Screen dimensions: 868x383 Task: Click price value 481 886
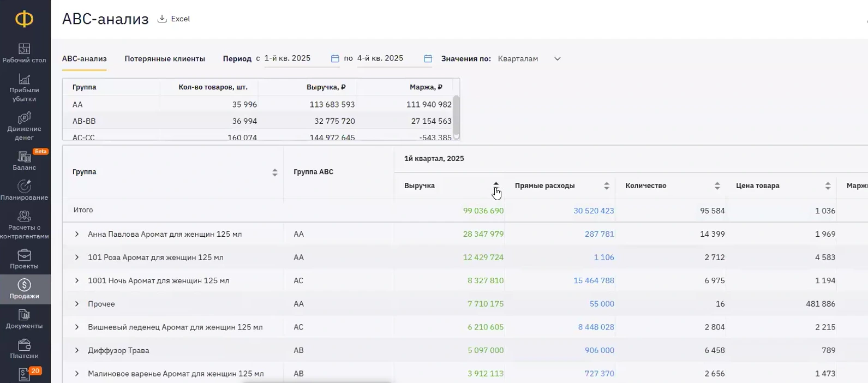[821, 304]
